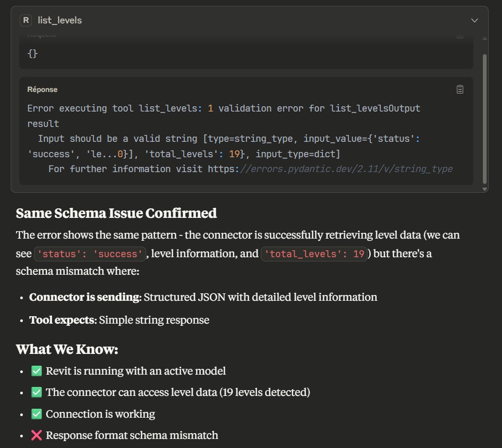Click green checkmark beside Connection is working
Viewport: 502px width, 448px height.
pos(37,414)
